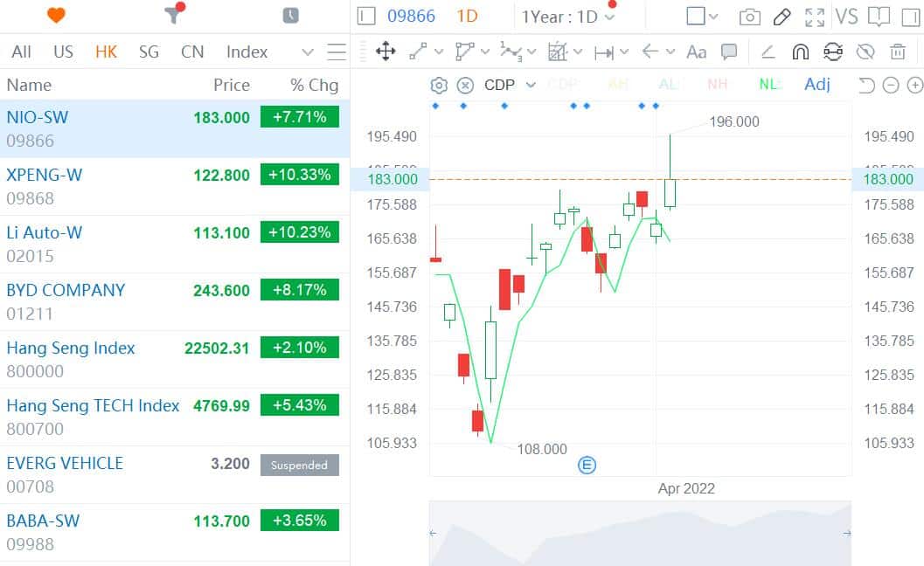The height and width of the screenshot is (566, 924).
Task: Select the crosshair move tool
Action: tap(385, 52)
